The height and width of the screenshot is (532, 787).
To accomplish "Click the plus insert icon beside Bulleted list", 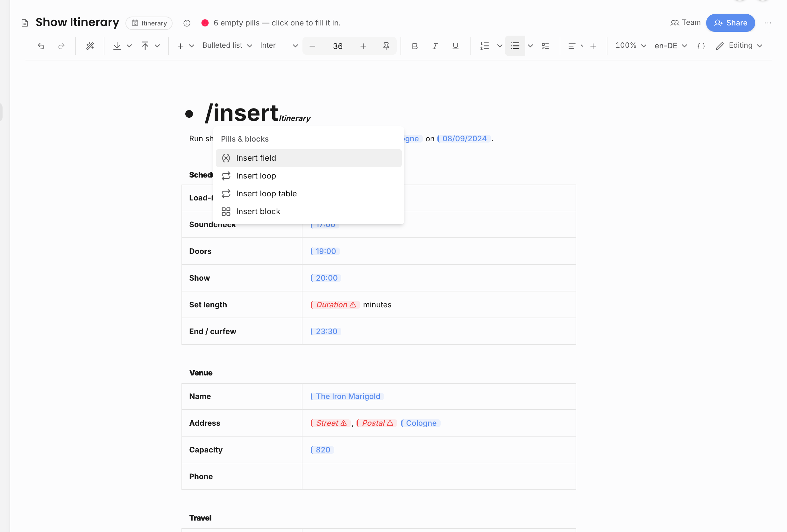I will (181, 46).
